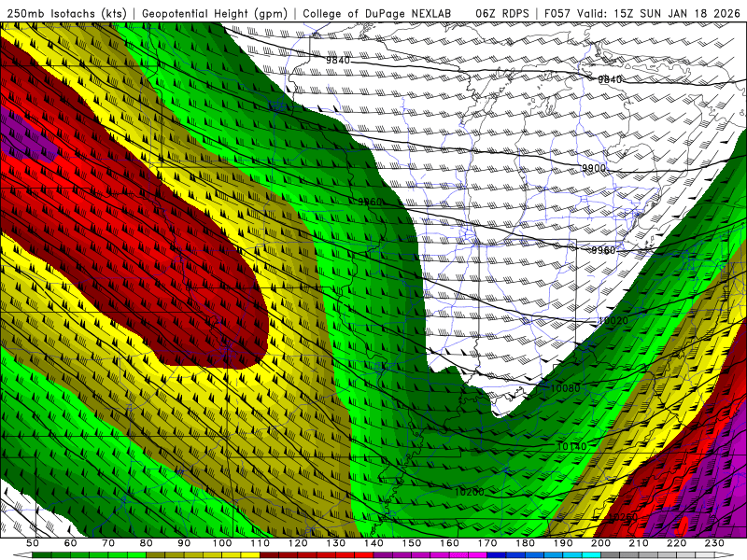Screen dimensions: 747x560
Task: Click the 90 knot legend value
Action: [184, 543]
